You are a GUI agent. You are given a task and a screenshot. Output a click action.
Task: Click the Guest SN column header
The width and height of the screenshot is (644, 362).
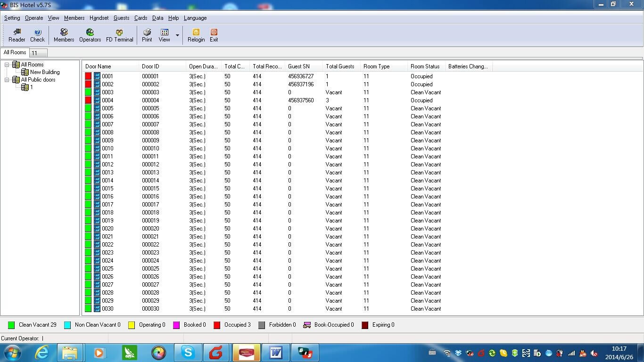(298, 66)
